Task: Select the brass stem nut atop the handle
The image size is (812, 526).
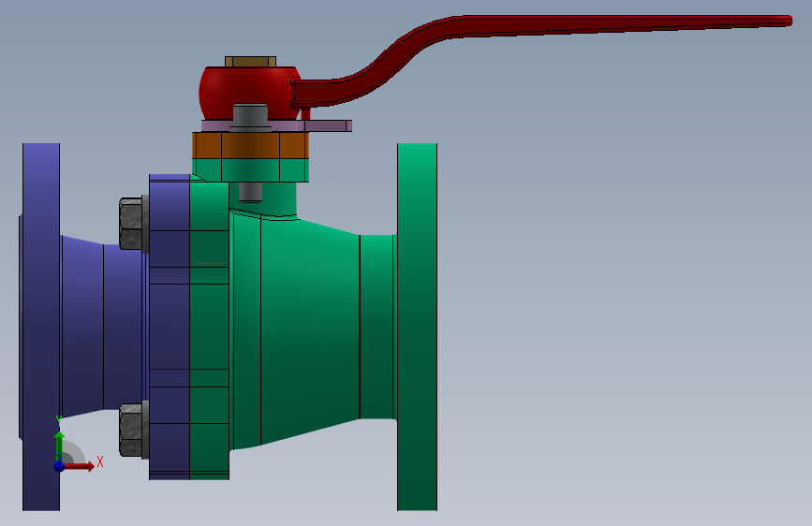Action: pyautogui.click(x=250, y=62)
